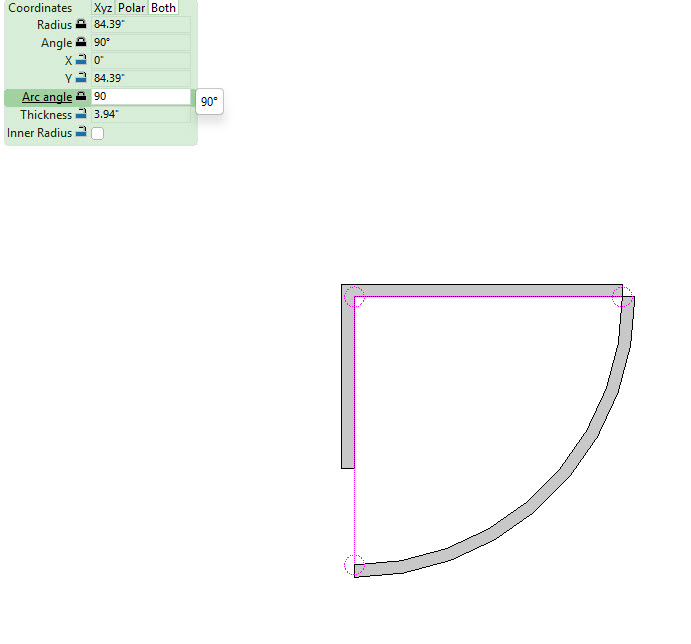
Task: Select the vertical left wall
Action: 348,382
